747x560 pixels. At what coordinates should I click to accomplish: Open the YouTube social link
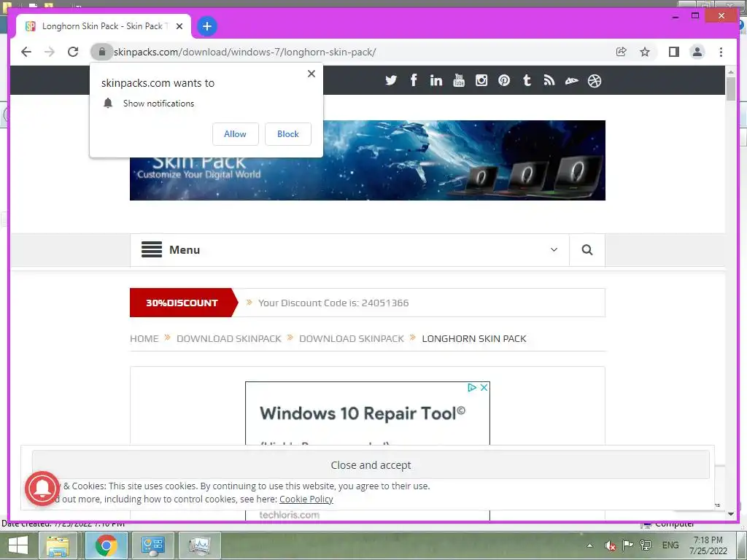click(x=459, y=80)
